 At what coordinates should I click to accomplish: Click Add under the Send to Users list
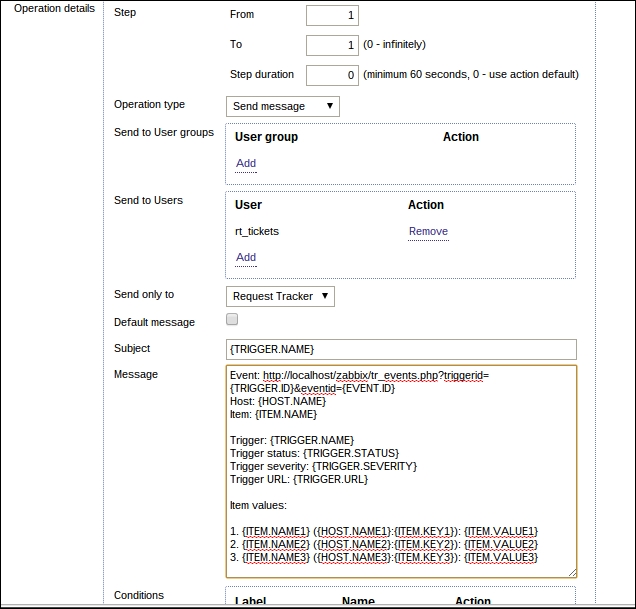tap(245, 257)
